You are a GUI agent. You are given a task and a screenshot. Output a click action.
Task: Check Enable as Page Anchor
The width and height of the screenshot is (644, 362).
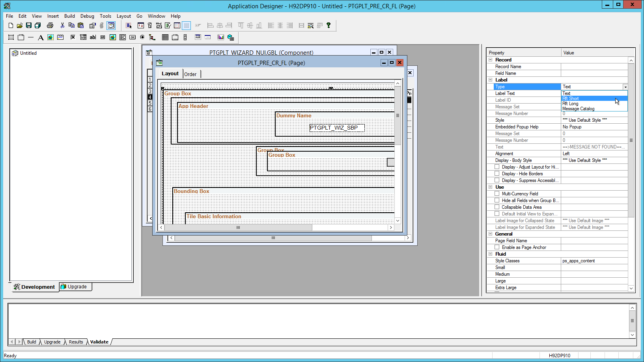(497, 247)
